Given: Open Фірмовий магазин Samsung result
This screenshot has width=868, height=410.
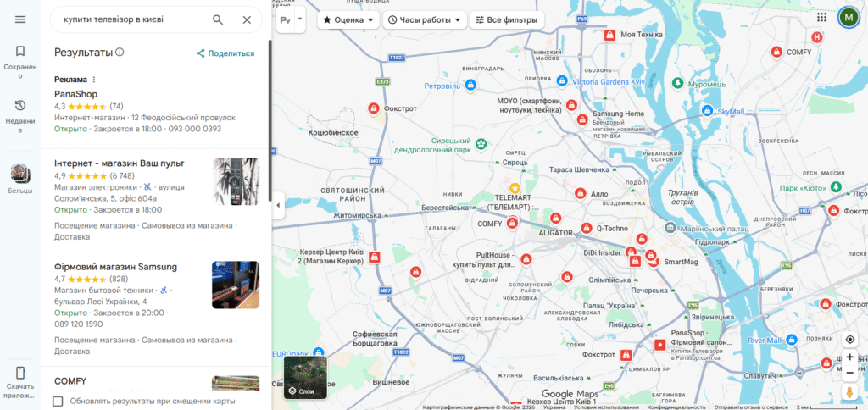Looking at the screenshot, I should [x=115, y=267].
